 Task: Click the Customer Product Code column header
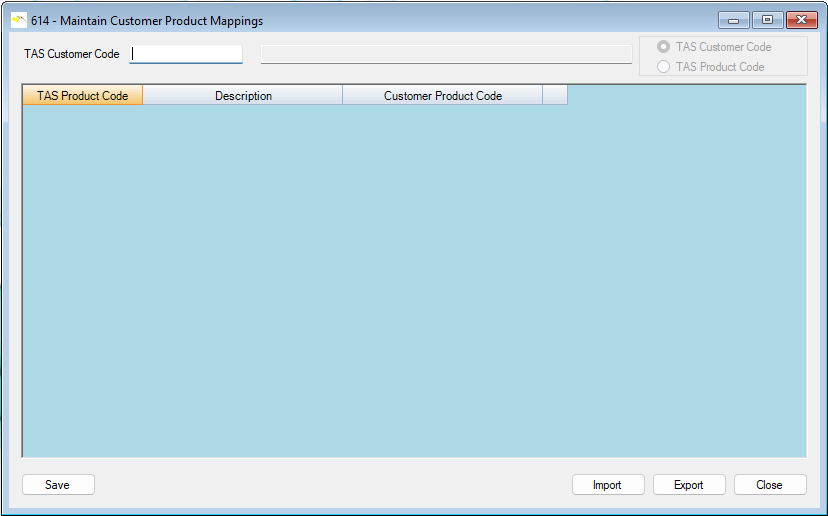tap(443, 96)
